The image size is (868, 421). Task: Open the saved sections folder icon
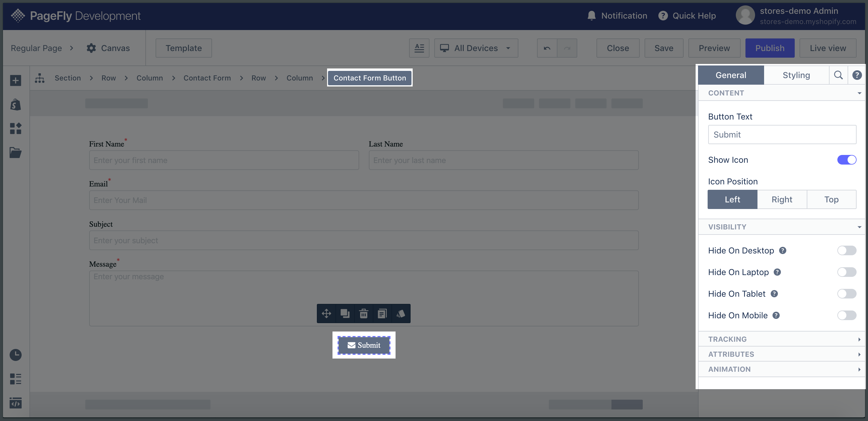16,153
